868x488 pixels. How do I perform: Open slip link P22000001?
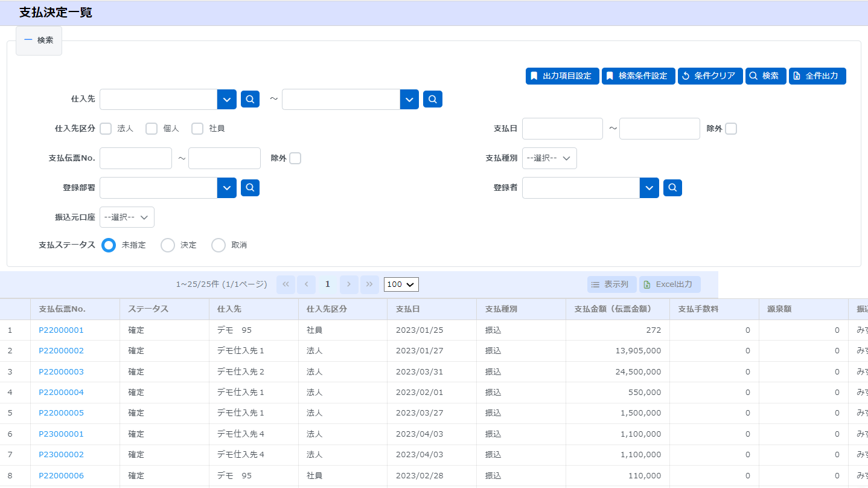tap(61, 330)
